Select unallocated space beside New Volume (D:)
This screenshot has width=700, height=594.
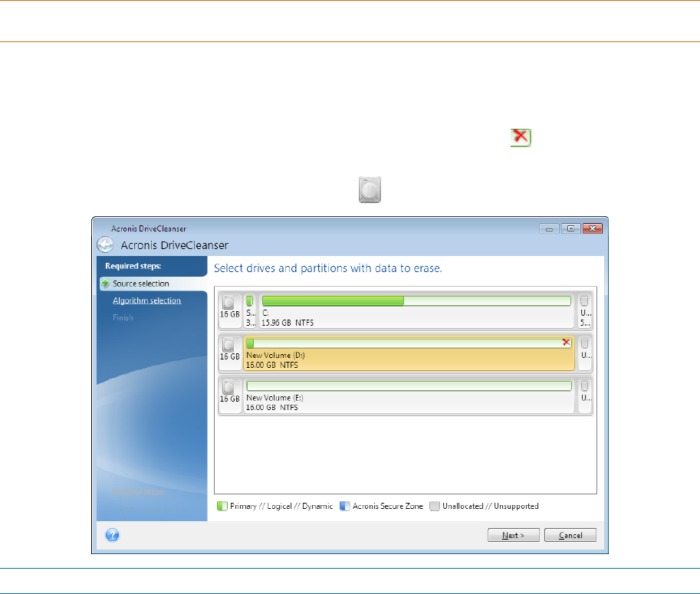coord(584,353)
